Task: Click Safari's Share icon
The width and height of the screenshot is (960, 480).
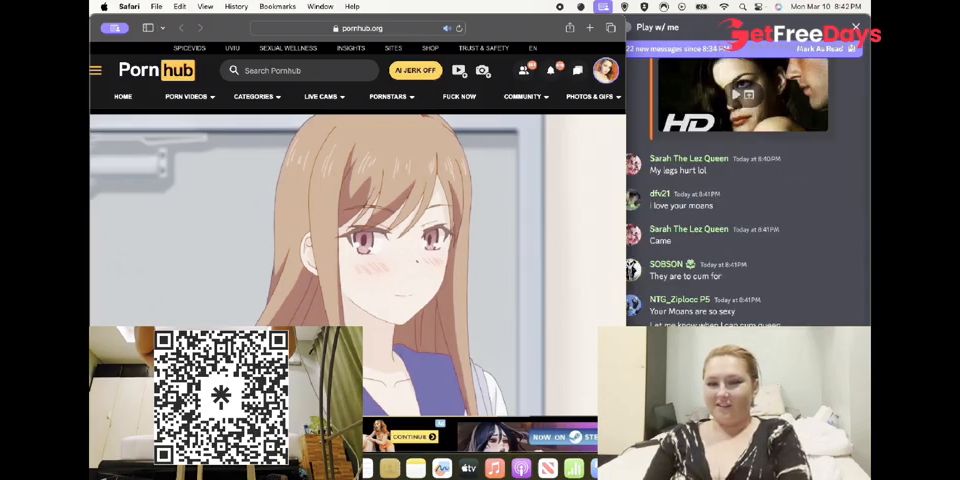Action: pos(570,28)
